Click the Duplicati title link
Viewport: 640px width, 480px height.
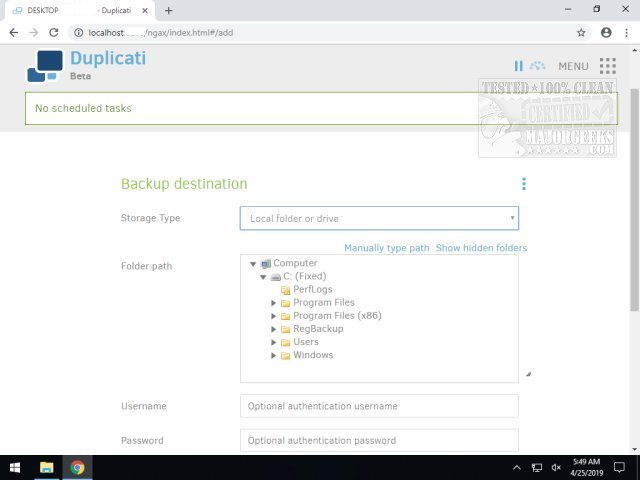108,58
